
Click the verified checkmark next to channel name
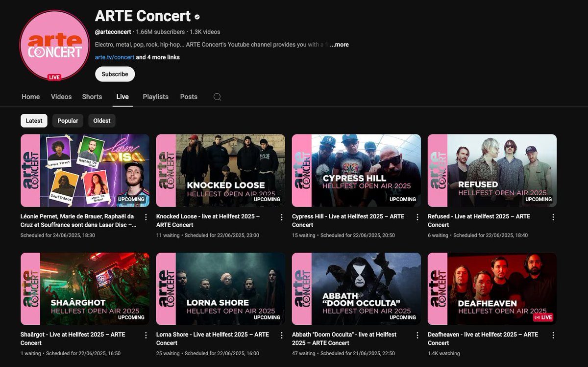(x=197, y=16)
